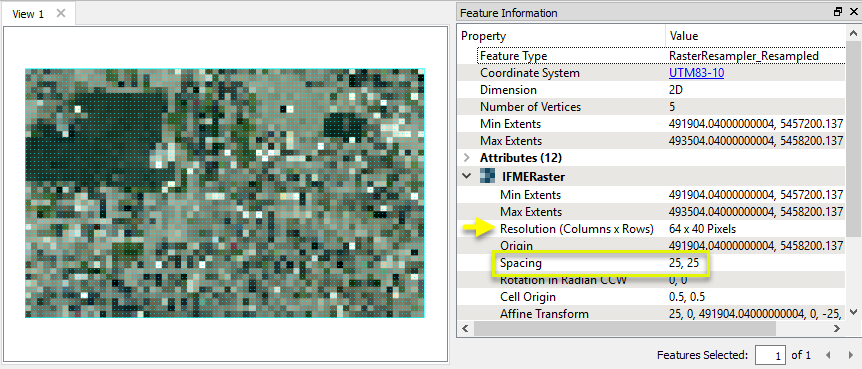
Task: Go to the previous selected feature
Action: point(828,355)
